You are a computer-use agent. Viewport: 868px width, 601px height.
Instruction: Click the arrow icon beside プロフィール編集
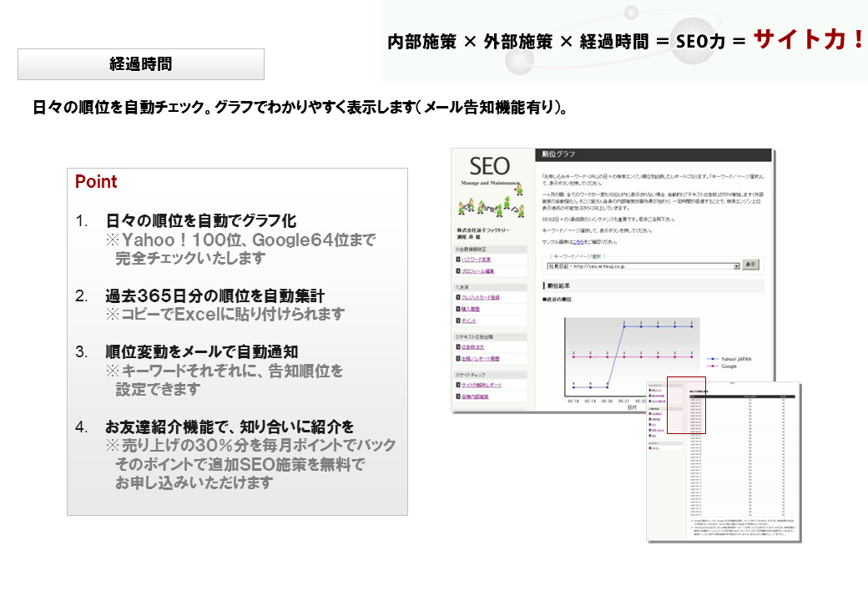coord(457,271)
